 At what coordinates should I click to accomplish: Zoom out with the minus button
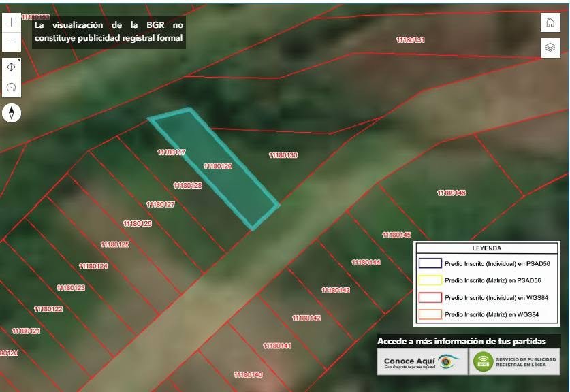[x=12, y=42]
